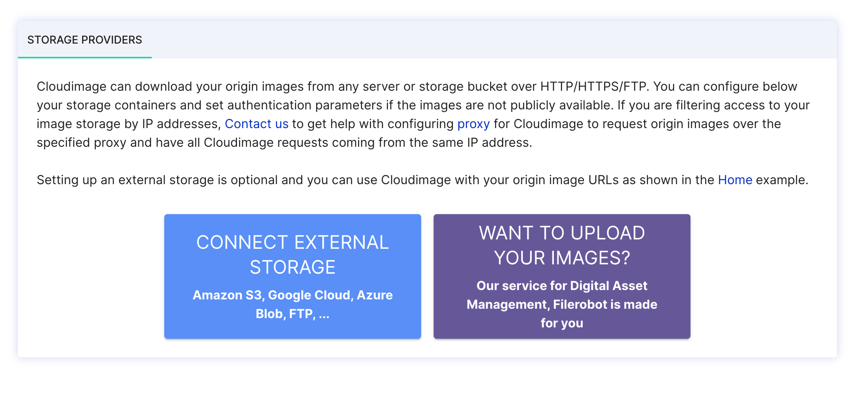Click the green underline below Storage Providers

point(84,58)
